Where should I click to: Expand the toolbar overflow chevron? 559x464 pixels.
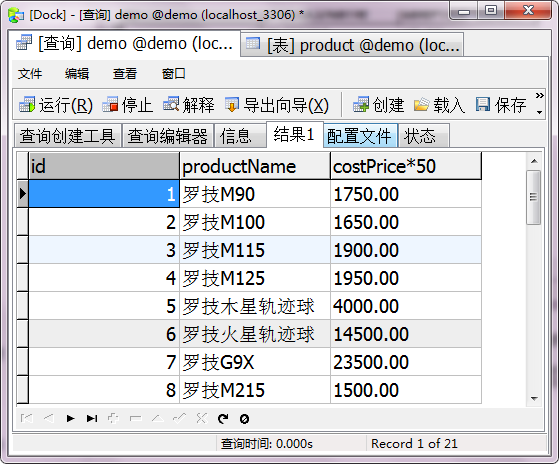[539, 103]
